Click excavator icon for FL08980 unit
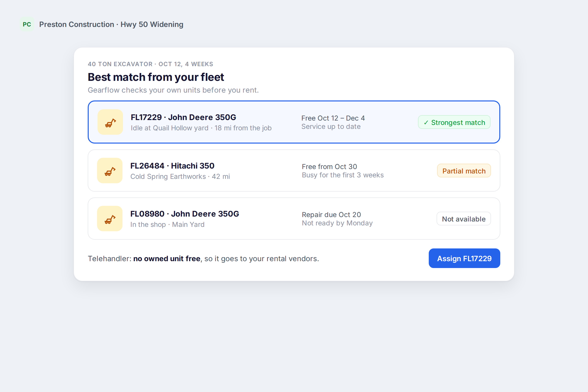 coord(110,219)
